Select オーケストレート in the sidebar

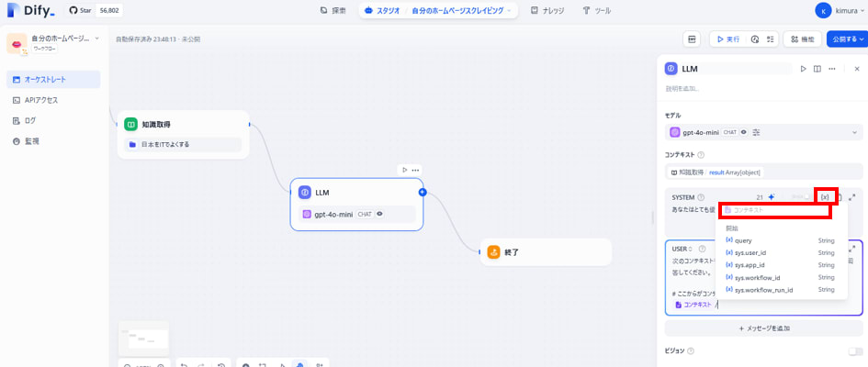coord(53,79)
